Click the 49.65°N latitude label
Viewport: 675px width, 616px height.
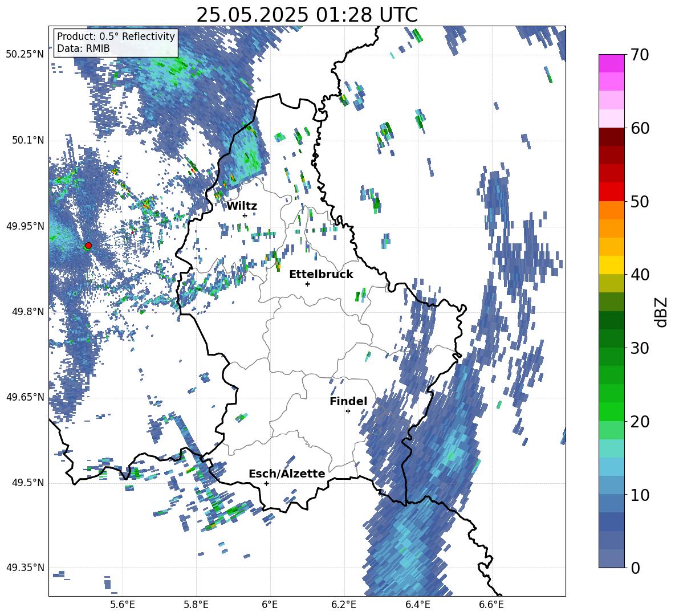(25, 397)
